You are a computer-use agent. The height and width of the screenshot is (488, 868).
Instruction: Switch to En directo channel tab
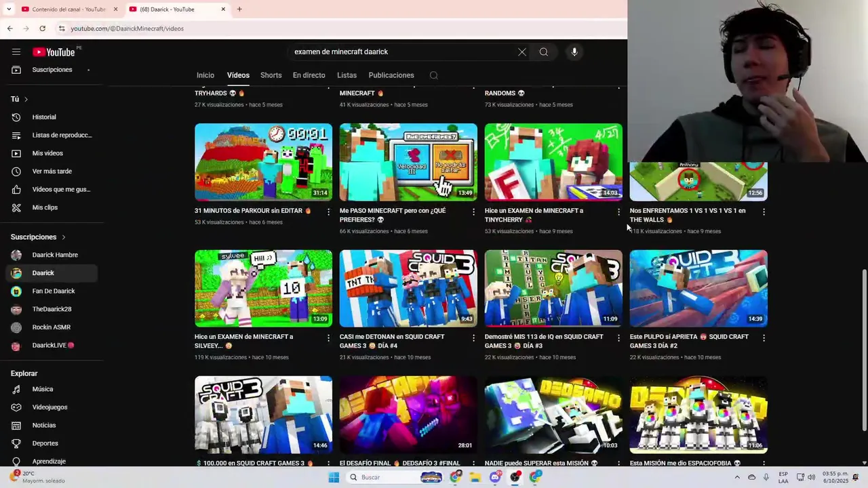(x=309, y=75)
